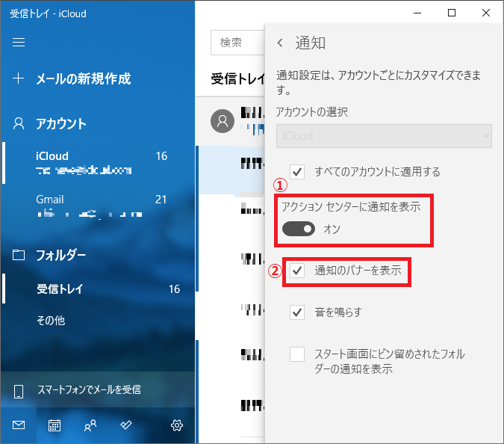504x444 pixels.
Task: Close the mail window
Action: click(486, 13)
